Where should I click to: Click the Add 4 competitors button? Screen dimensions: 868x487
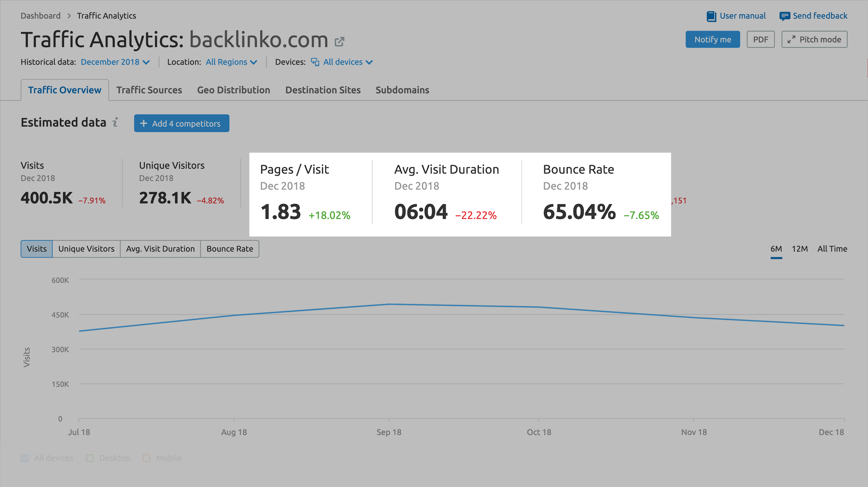pos(181,123)
